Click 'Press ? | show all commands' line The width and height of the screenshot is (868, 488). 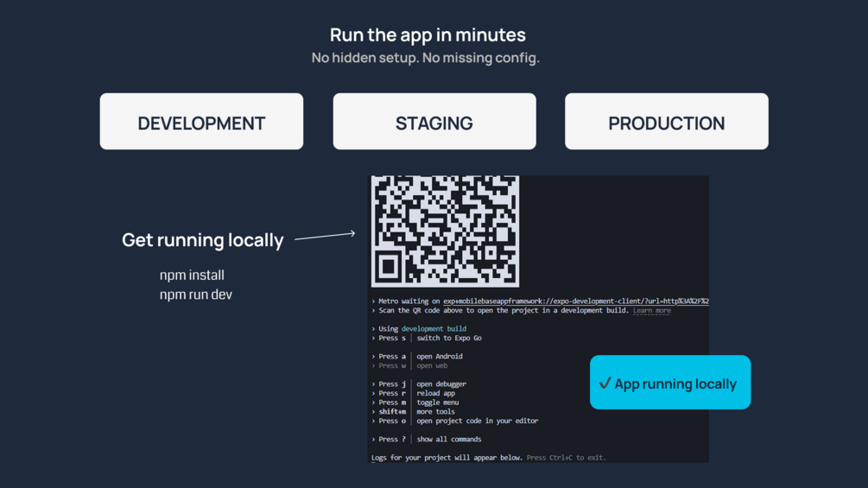coord(427,440)
